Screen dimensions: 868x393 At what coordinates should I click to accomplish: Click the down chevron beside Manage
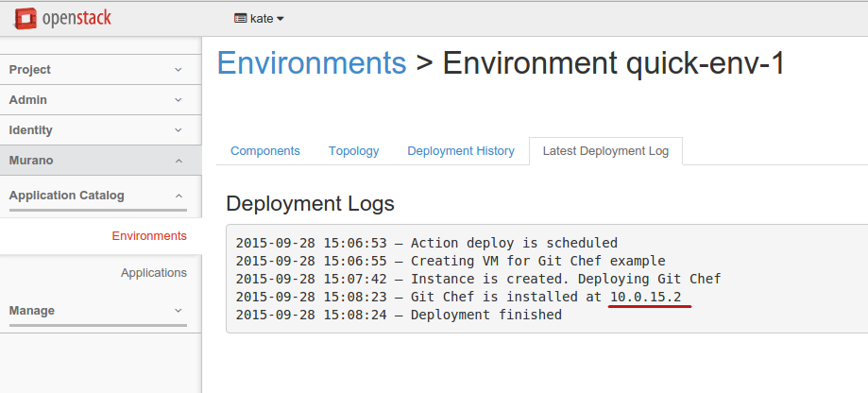click(179, 311)
